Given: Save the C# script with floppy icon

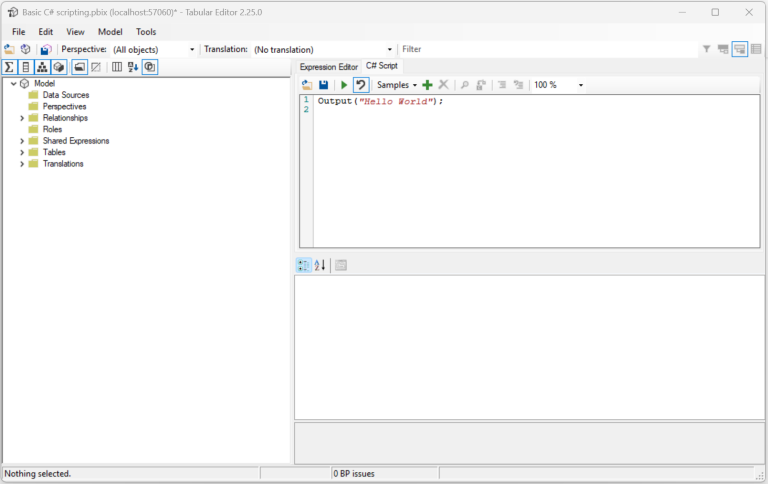Looking at the screenshot, I should pyautogui.click(x=323, y=85).
